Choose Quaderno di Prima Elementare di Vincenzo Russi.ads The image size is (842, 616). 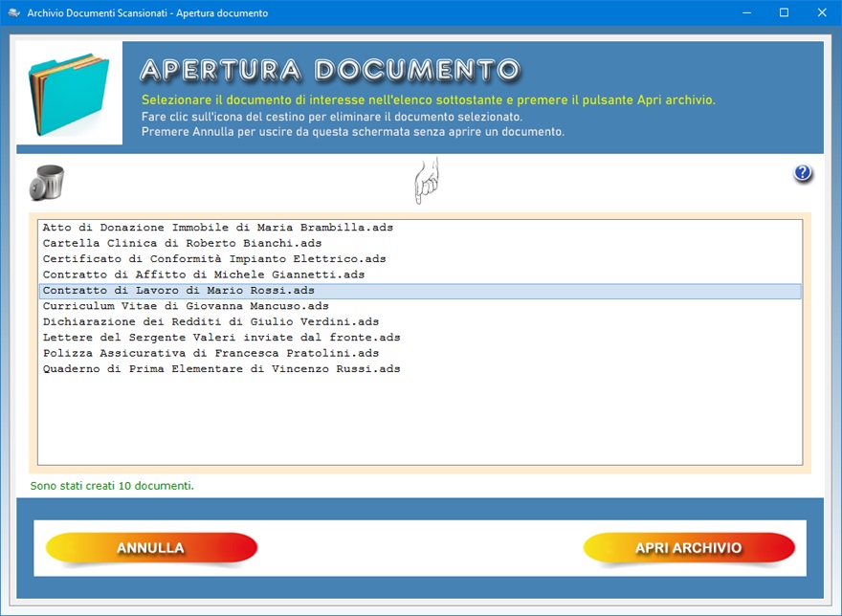click(221, 369)
